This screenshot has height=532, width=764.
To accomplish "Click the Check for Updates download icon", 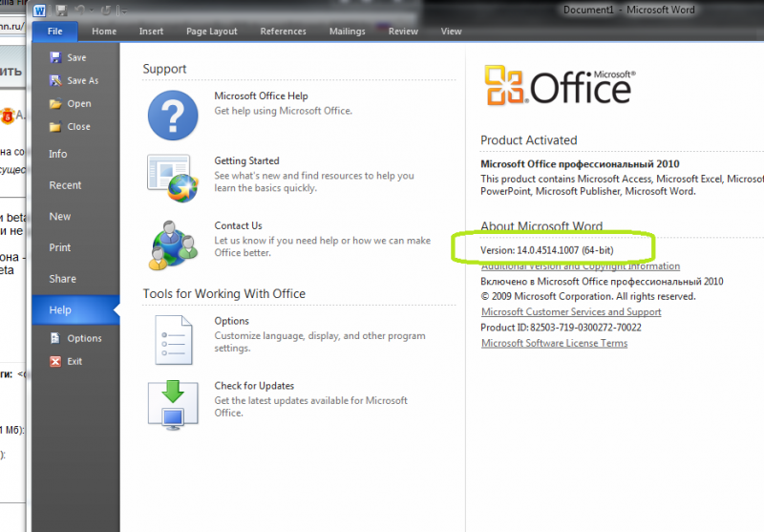I will (x=173, y=405).
